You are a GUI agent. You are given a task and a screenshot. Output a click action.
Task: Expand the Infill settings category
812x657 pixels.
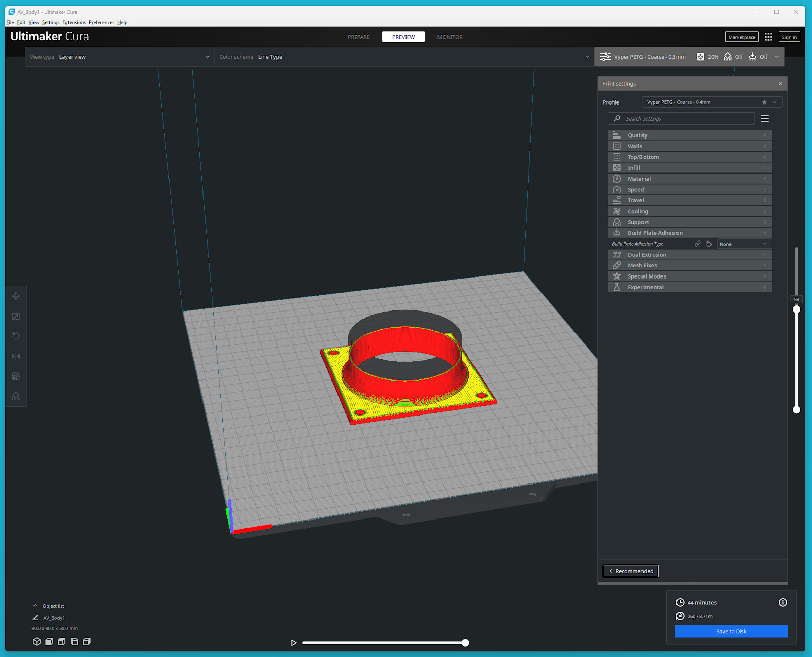pyautogui.click(x=690, y=168)
